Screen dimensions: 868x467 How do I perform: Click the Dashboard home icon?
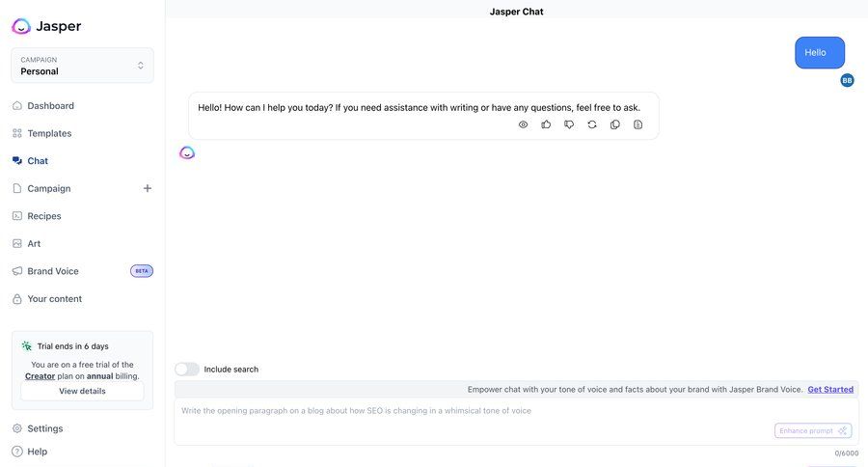[17, 106]
